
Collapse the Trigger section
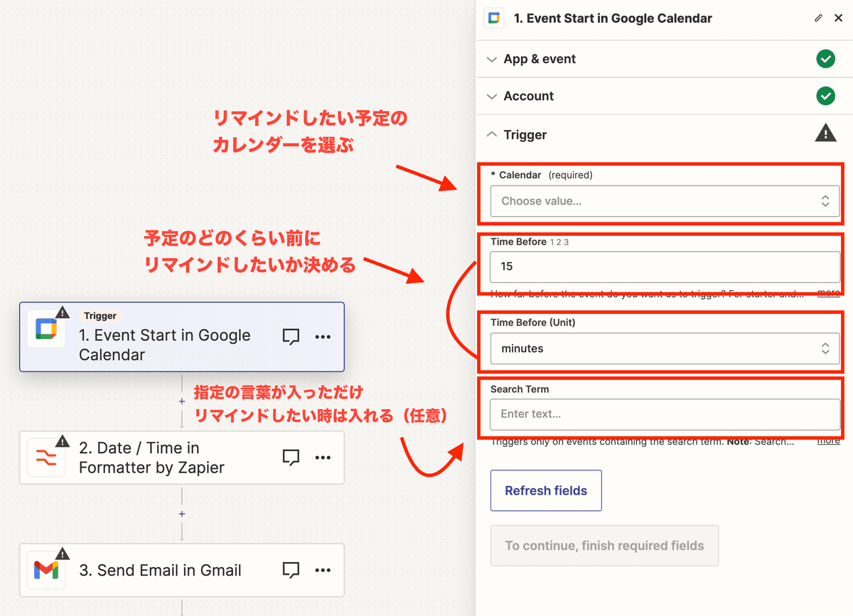(x=491, y=134)
